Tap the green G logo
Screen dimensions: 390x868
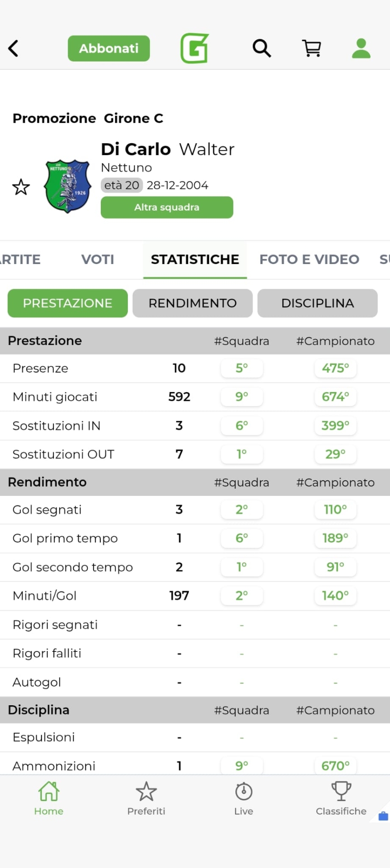click(x=195, y=48)
